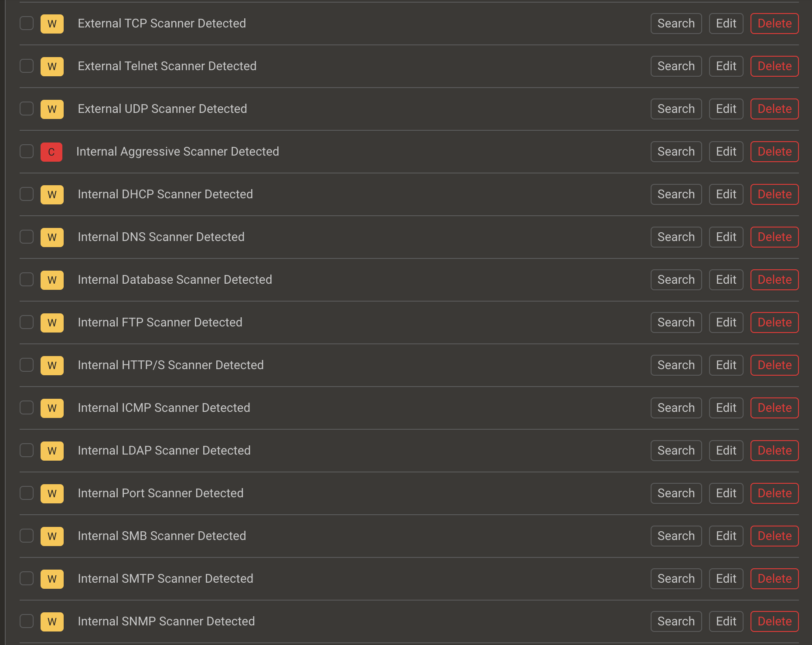The width and height of the screenshot is (812, 645).
Task: Edit the Internal Port Scanner Detected rule
Action: tap(726, 493)
